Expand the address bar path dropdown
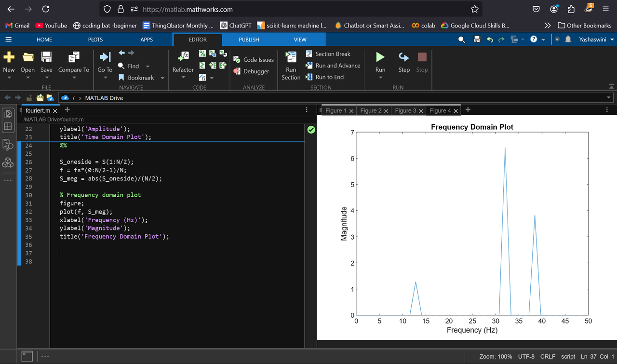 pyautogui.click(x=608, y=98)
